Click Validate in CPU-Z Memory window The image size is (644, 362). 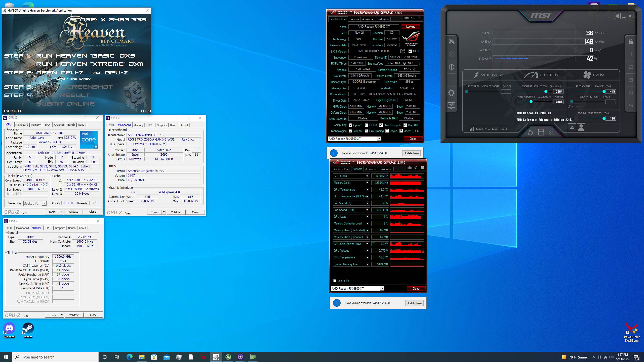(x=74, y=315)
